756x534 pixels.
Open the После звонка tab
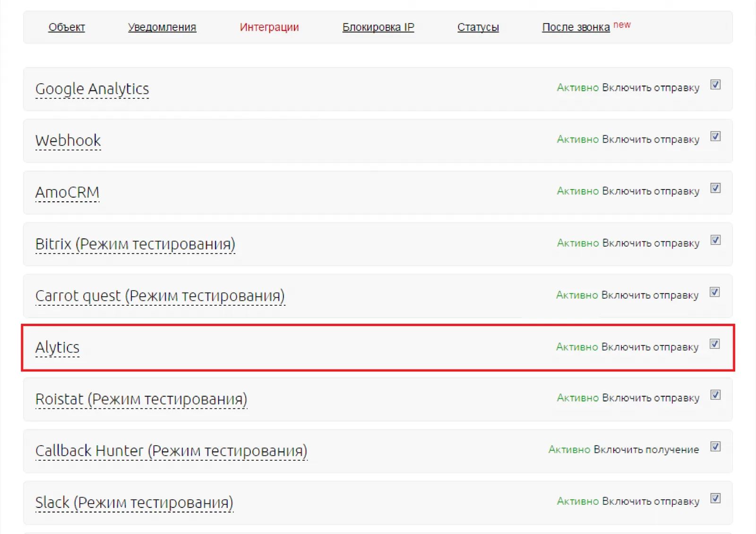576,27
